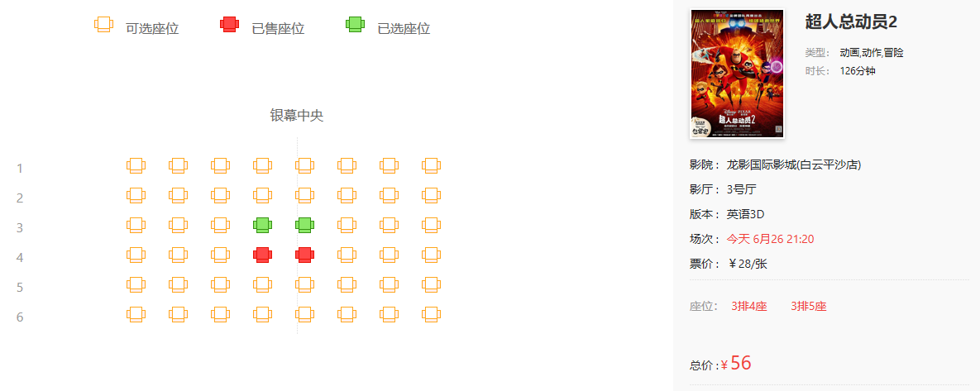Click the sold red seat 5 in row 4
Image resolution: width=980 pixels, height=391 pixels.
(304, 255)
